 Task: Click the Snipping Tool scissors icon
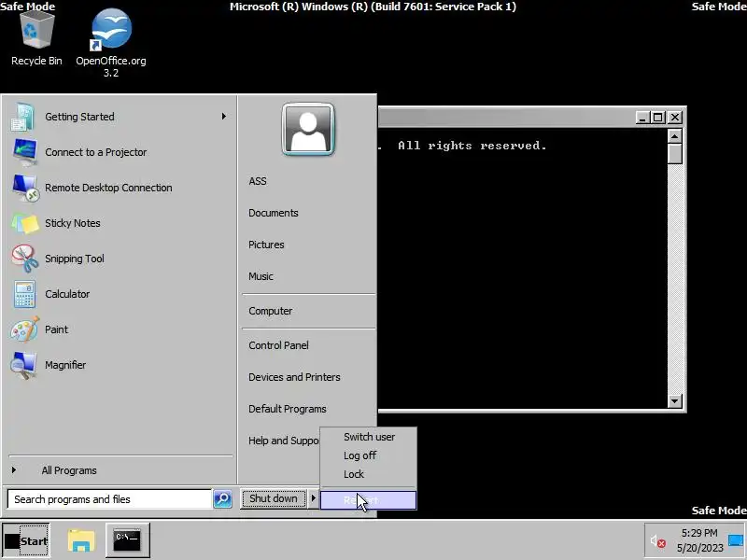24,259
